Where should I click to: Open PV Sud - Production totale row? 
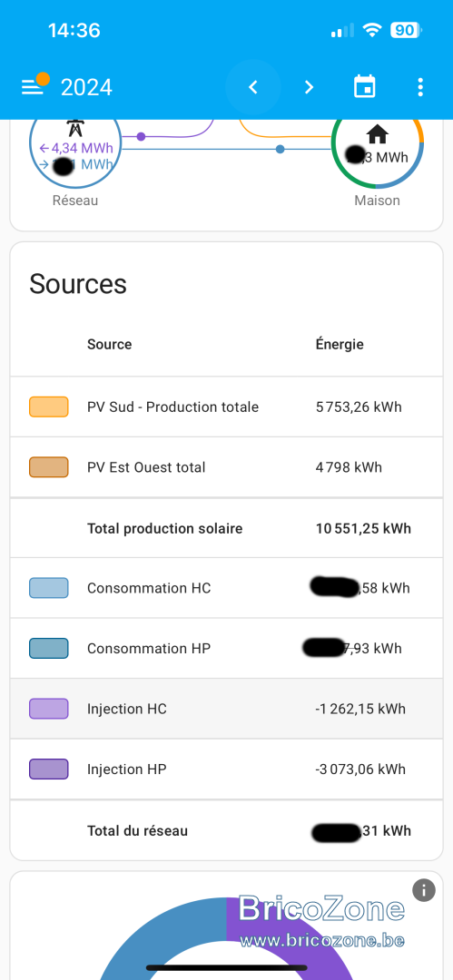[x=227, y=407]
